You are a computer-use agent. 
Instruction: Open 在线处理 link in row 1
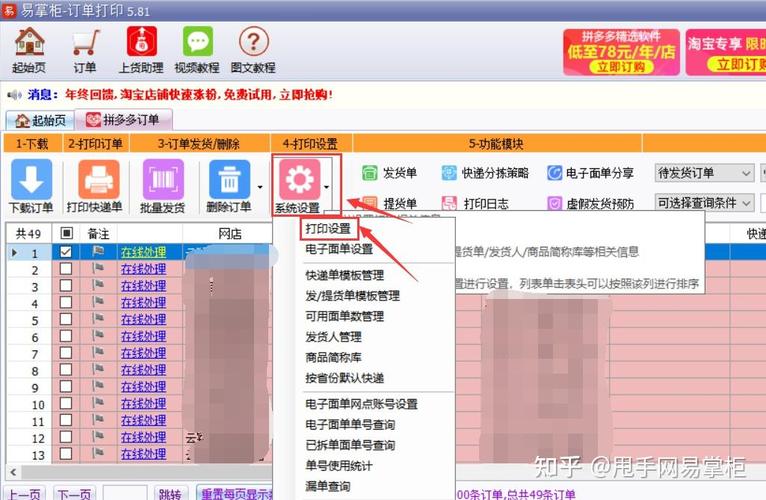(143, 252)
